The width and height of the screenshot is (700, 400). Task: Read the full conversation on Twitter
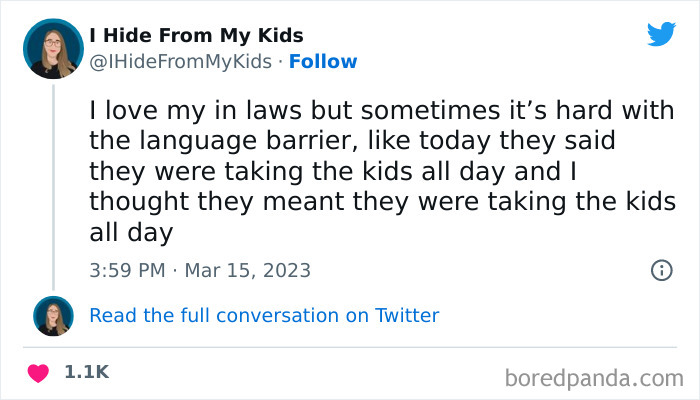264,316
